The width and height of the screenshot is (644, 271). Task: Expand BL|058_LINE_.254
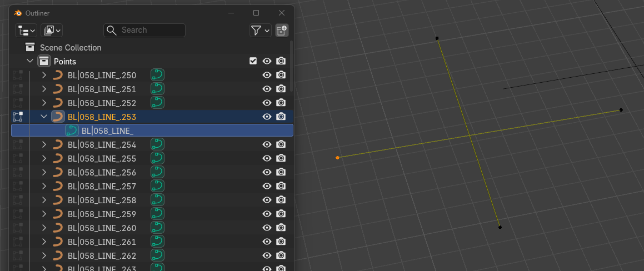pos(44,144)
